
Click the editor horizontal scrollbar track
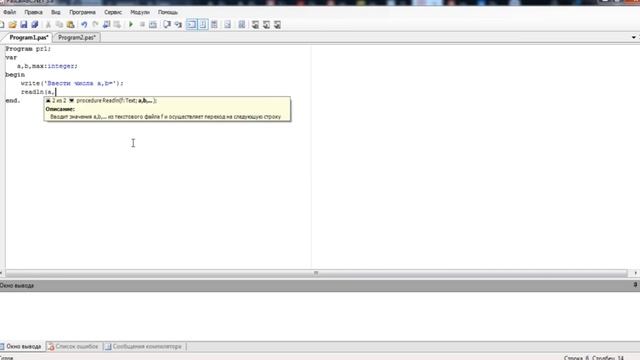pyautogui.click(x=316, y=273)
